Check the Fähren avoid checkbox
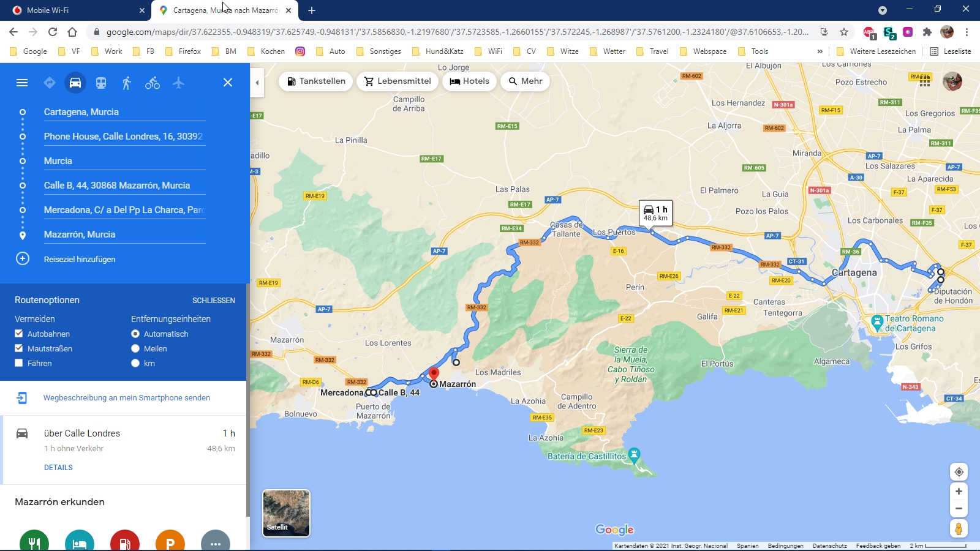 (19, 363)
